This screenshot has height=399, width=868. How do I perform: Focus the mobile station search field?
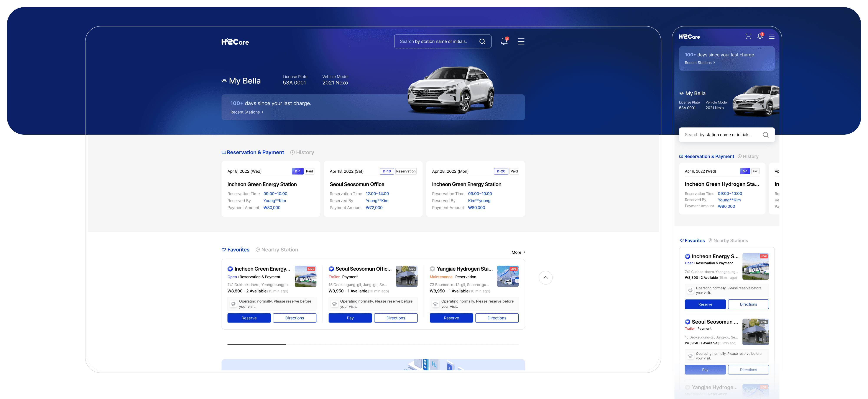click(727, 135)
